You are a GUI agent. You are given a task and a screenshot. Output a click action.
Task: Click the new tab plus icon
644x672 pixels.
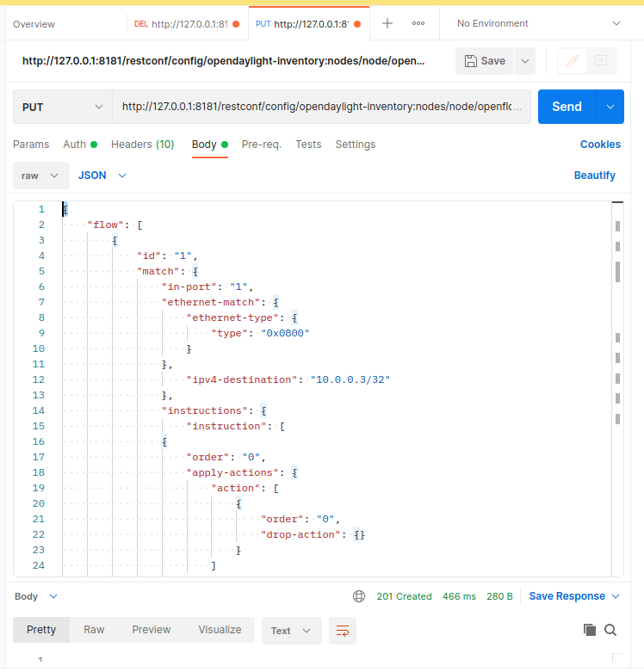[x=387, y=23]
